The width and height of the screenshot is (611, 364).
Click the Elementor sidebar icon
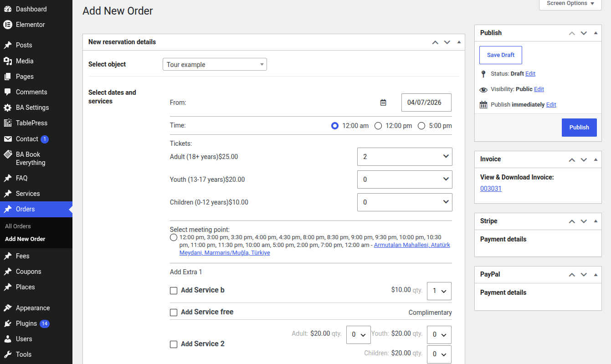click(x=8, y=25)
